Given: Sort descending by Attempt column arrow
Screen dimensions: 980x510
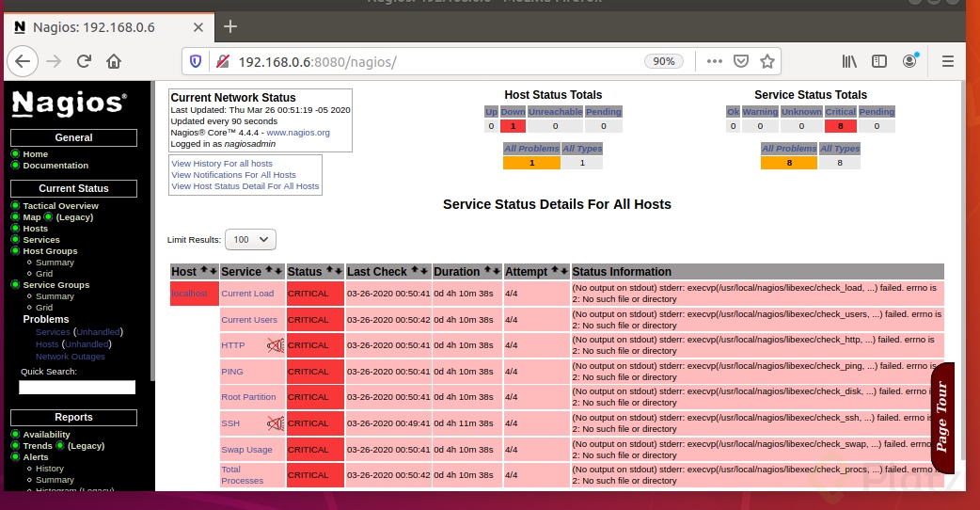Looking at the screenshot, I should (564, 271).
